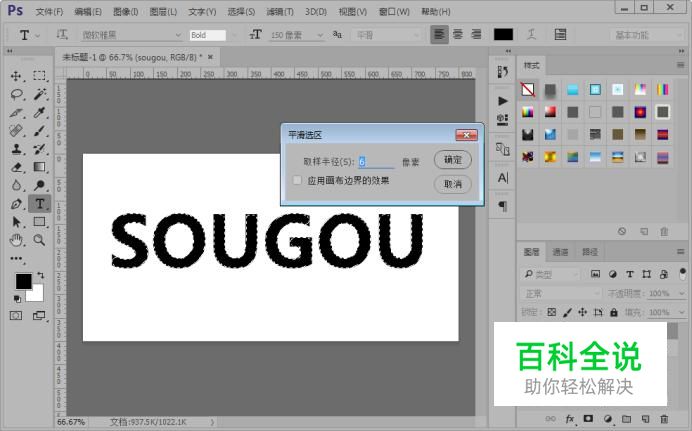Click the sample radius input field
692x431 pixels.
pyautogui.click(x=376, y=162)
